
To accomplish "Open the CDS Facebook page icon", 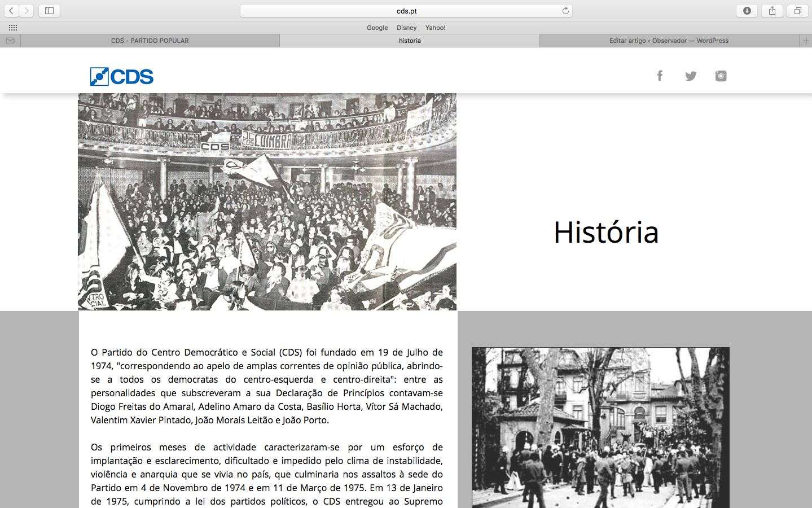I will [x=660, y=76].
